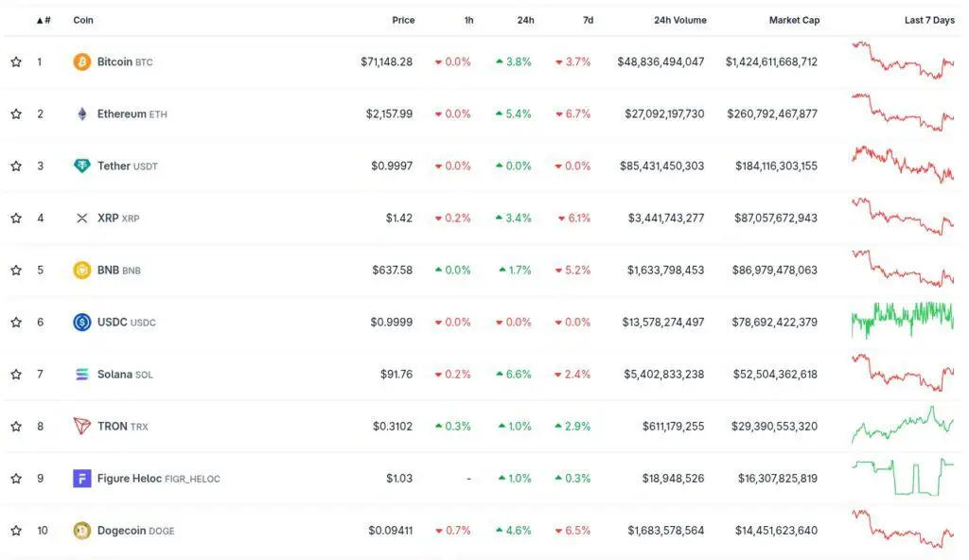Screen dimensions: 969x560
Task: Click the Bitcoin coin logo icon
Action: point(82,62)
